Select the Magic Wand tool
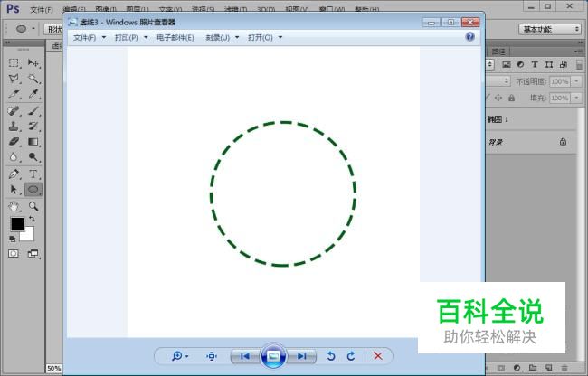The width and height of the screenshot is (588, 376). pyautogui.click(x=33, y=79)
